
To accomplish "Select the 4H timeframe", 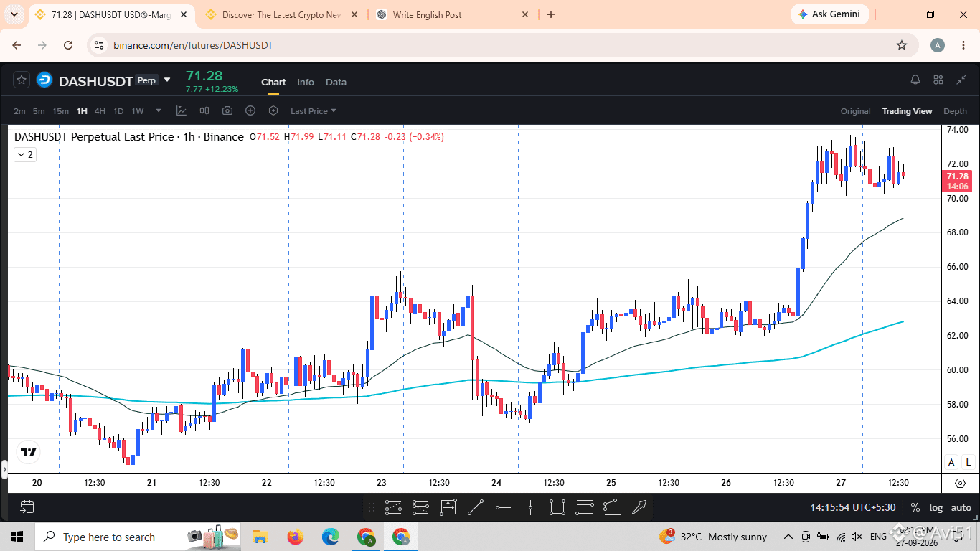I will [100, 111].
